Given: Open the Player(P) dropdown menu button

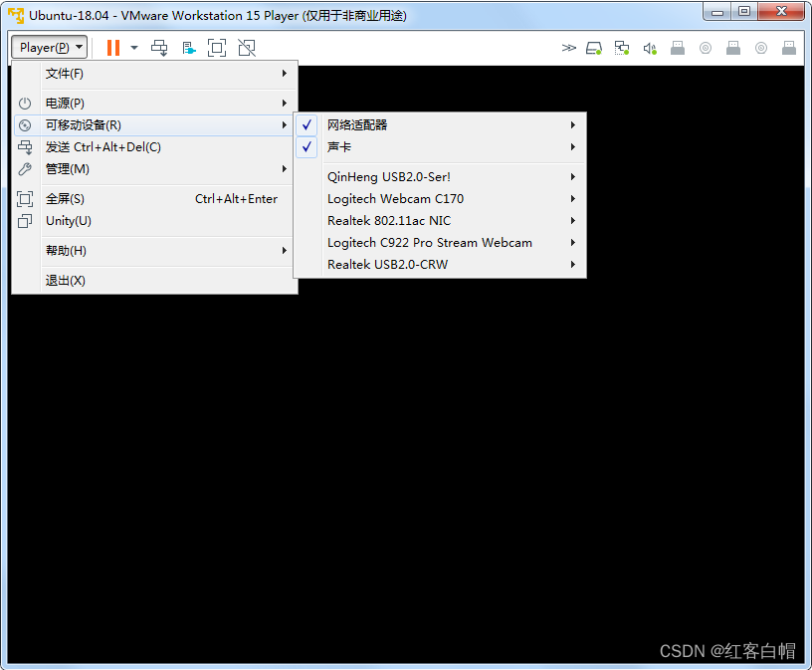Looking at the screenshot, I should 49,48.
